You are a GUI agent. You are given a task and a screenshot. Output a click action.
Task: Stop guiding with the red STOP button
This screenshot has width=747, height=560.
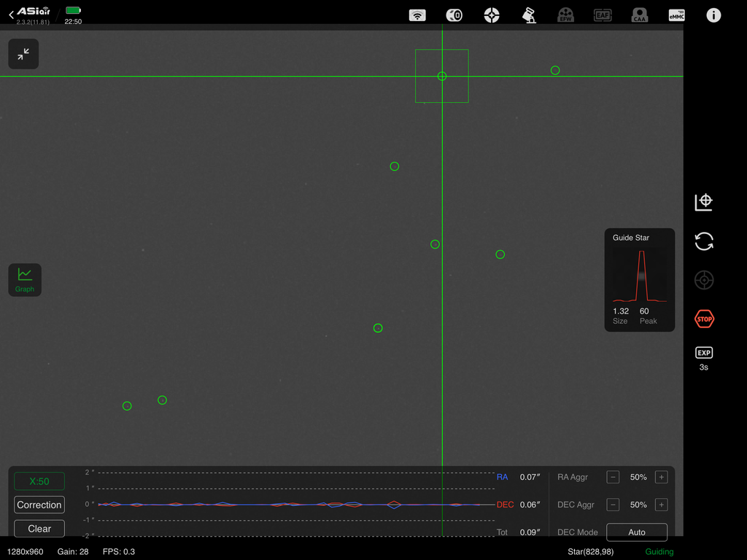coord(704,319)
